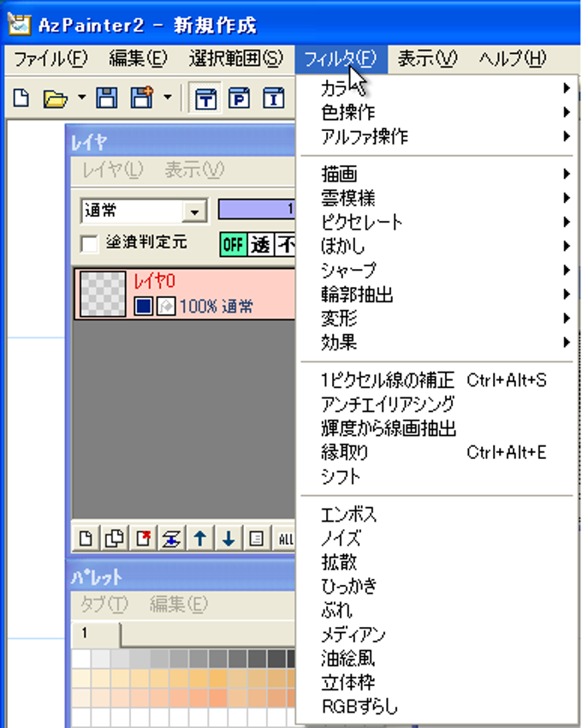Expand the 輪郭抽出 submenu
This screenshot has height=728, width=582.
pos(436,295)
